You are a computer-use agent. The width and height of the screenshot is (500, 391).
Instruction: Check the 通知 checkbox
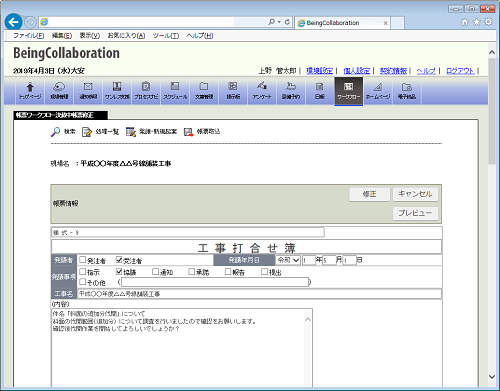[155, 272]
